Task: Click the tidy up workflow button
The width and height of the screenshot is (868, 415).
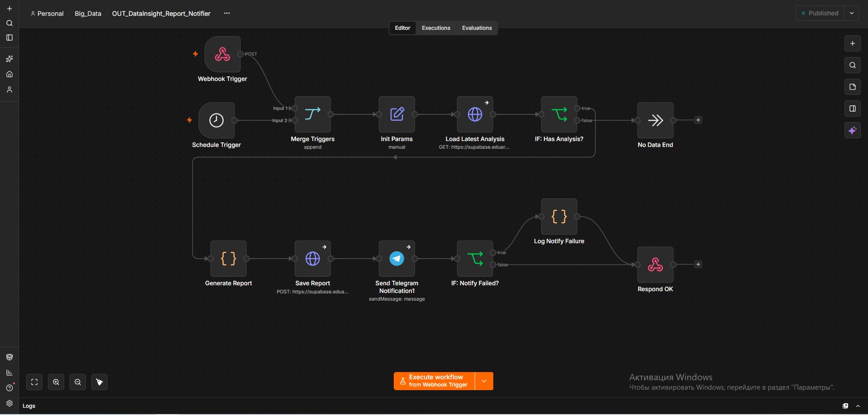Action: [x=99, y=382]
